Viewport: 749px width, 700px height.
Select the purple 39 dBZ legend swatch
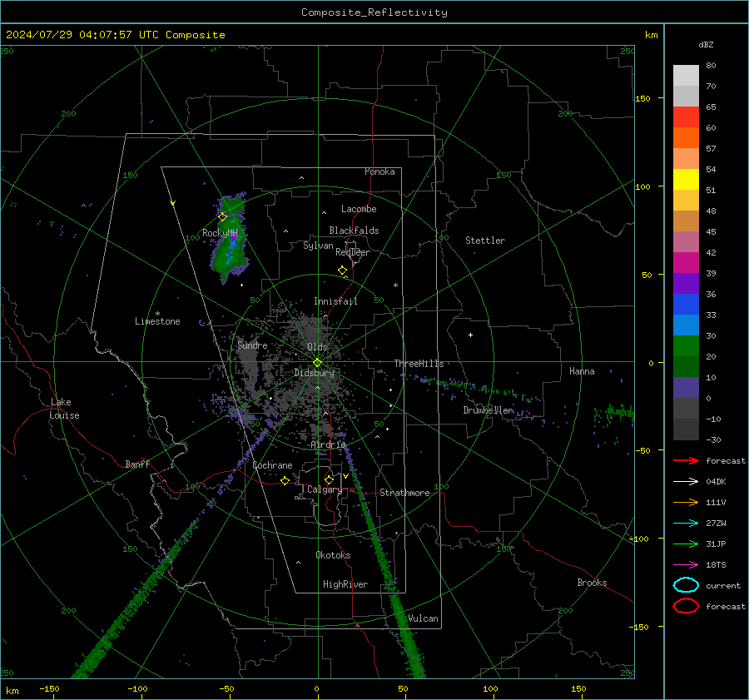[686, 284]
